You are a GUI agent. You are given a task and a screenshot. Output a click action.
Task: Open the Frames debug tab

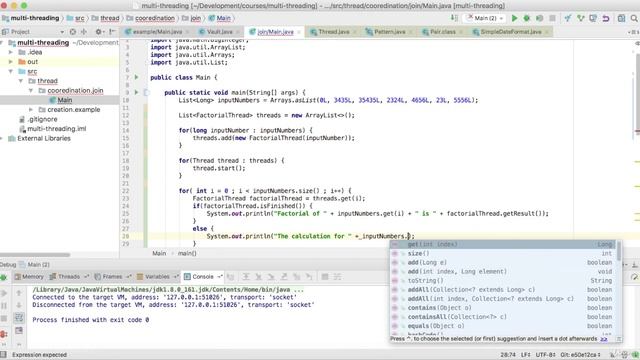click(x=112, y=277)
